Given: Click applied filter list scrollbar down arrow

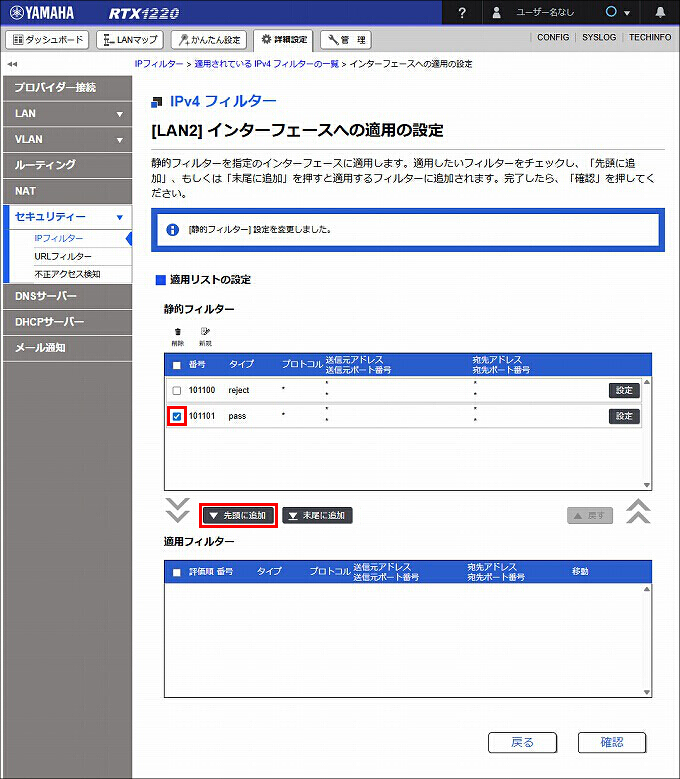Looking at the screenshot, I should [647, 692].
